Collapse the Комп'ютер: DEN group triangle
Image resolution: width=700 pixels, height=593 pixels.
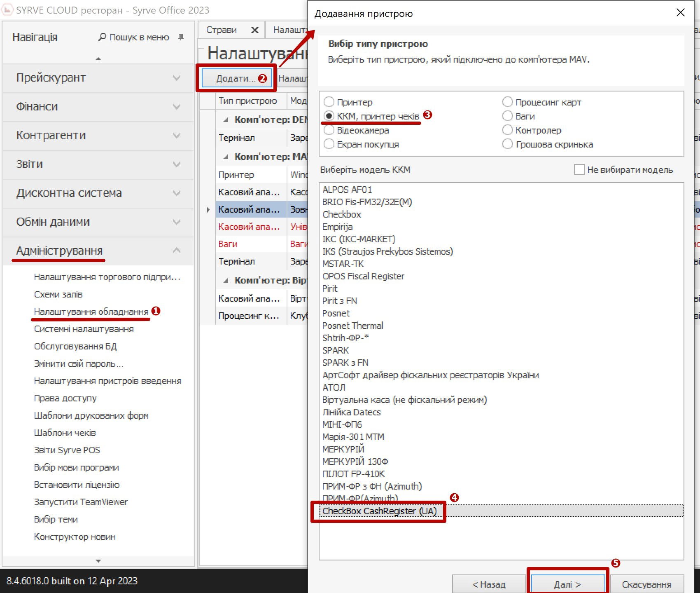point(226,120)
